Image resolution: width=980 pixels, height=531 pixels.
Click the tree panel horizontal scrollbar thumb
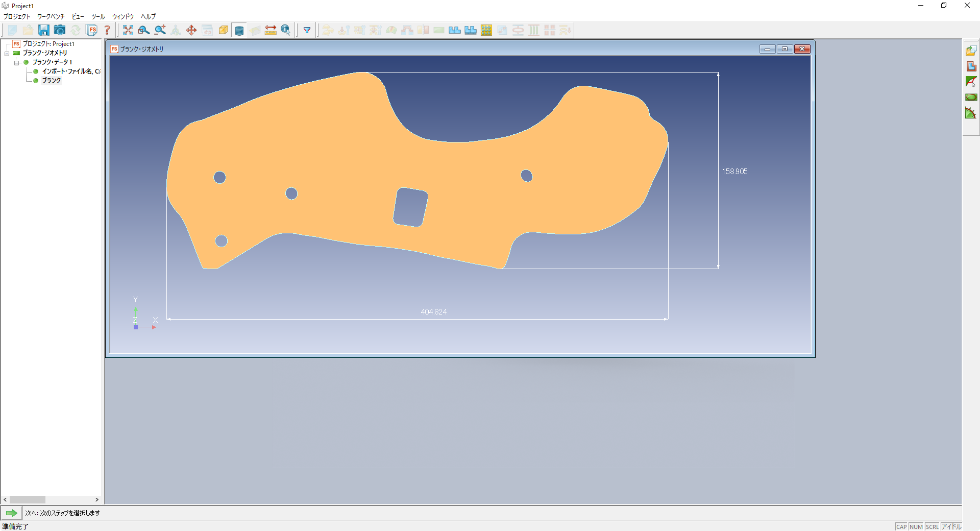(28, 499)
